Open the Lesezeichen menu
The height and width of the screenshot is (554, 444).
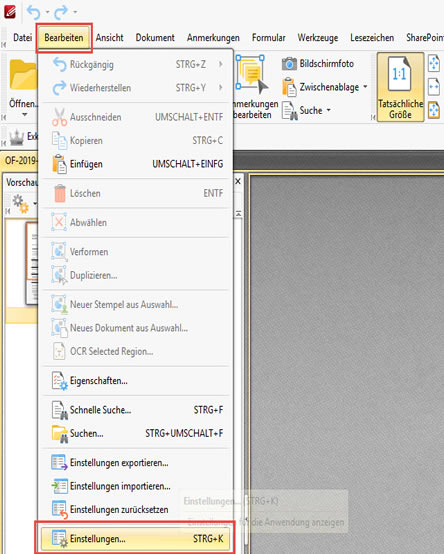pos(372,38)
